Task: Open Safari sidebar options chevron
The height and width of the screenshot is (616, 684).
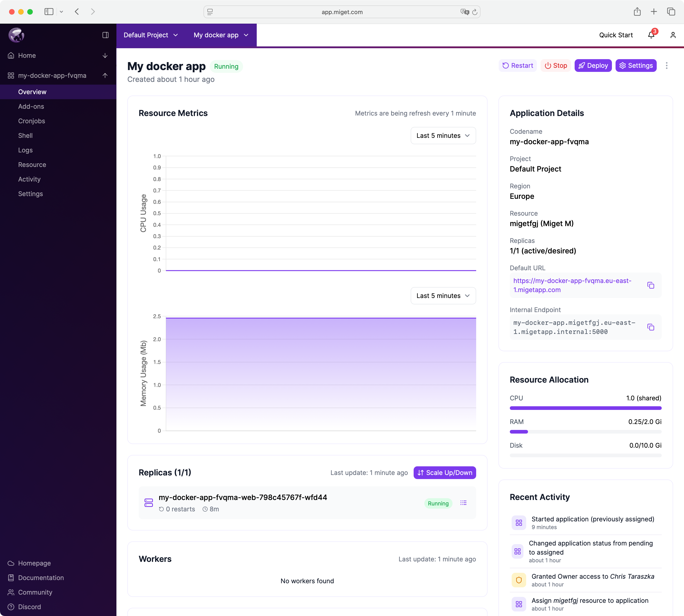Action: [61, 12]
